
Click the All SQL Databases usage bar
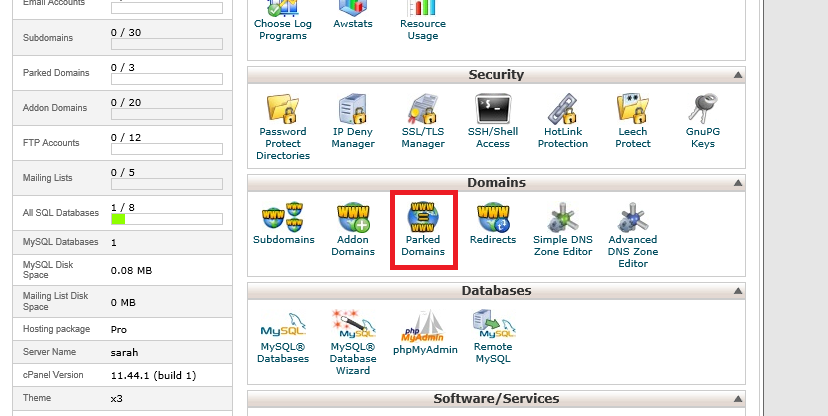[x=166, y=218]
